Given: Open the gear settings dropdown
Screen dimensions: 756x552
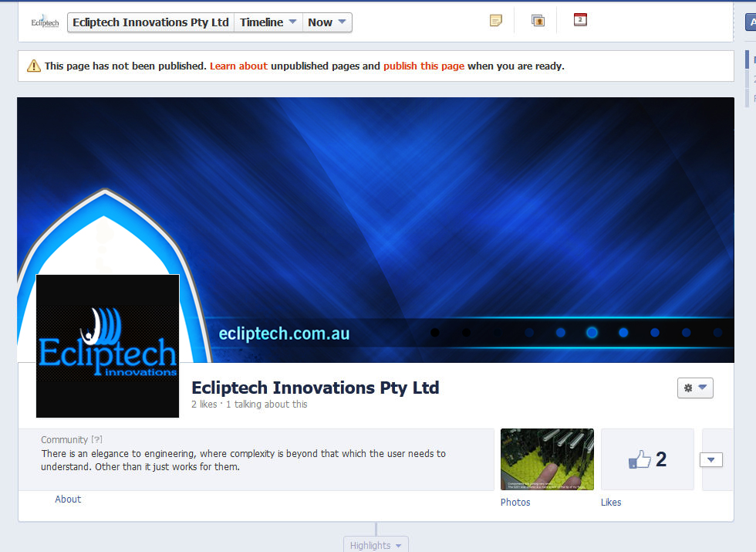Looking at the screenshot, I should (695, 388).
